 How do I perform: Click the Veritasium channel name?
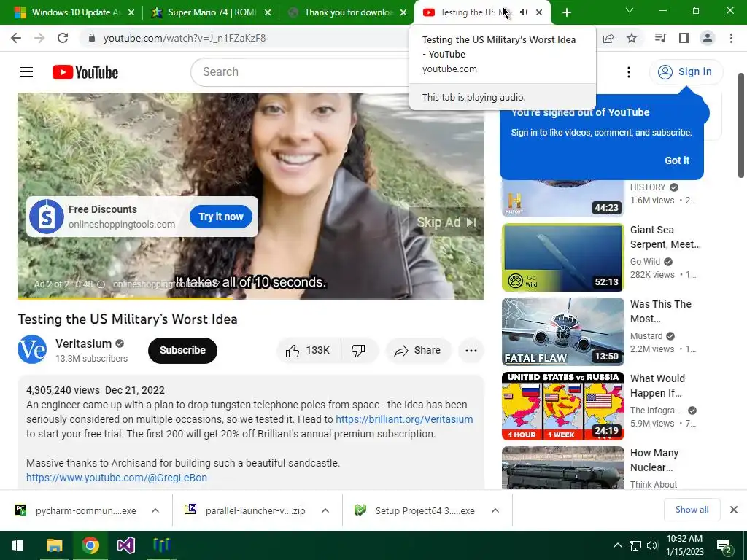[x=83, y=344]
